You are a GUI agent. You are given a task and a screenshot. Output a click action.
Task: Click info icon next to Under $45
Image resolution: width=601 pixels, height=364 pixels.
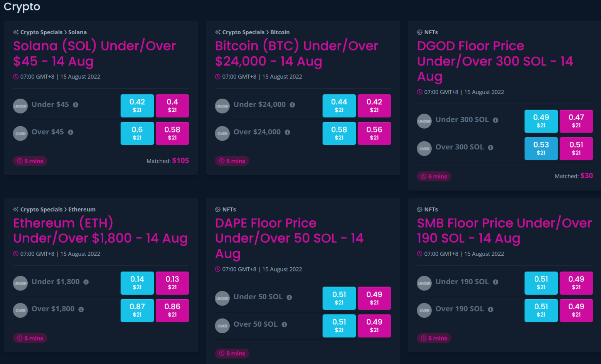click(x=76, y=105)
